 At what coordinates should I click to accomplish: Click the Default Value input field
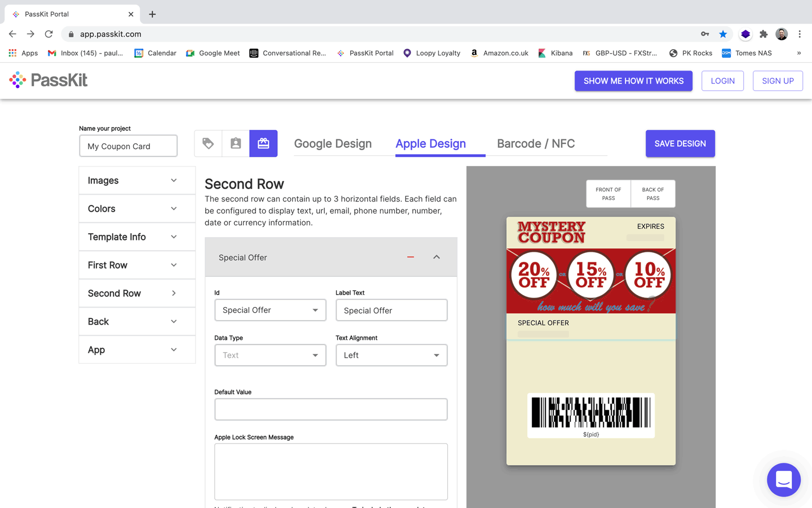(331, 409)
